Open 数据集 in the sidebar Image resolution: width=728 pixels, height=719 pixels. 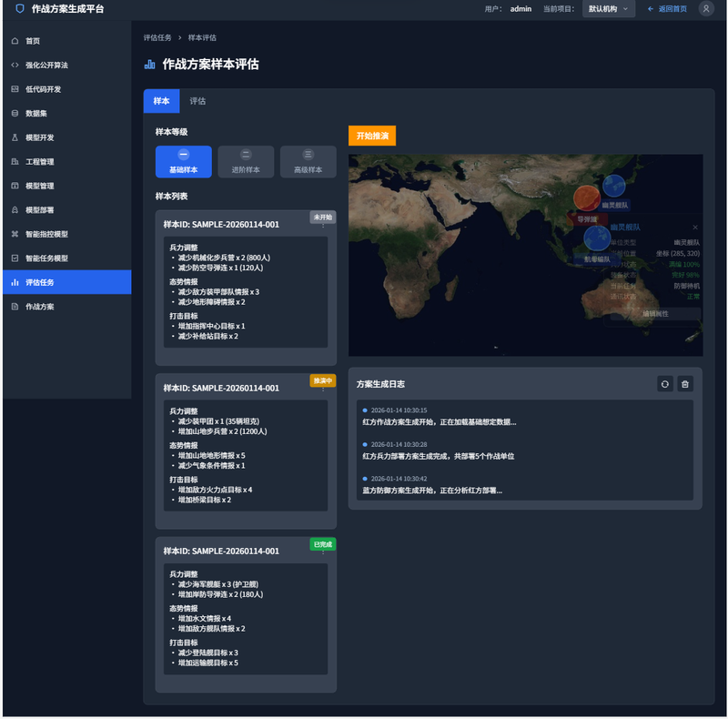click(x=36, y=113)
